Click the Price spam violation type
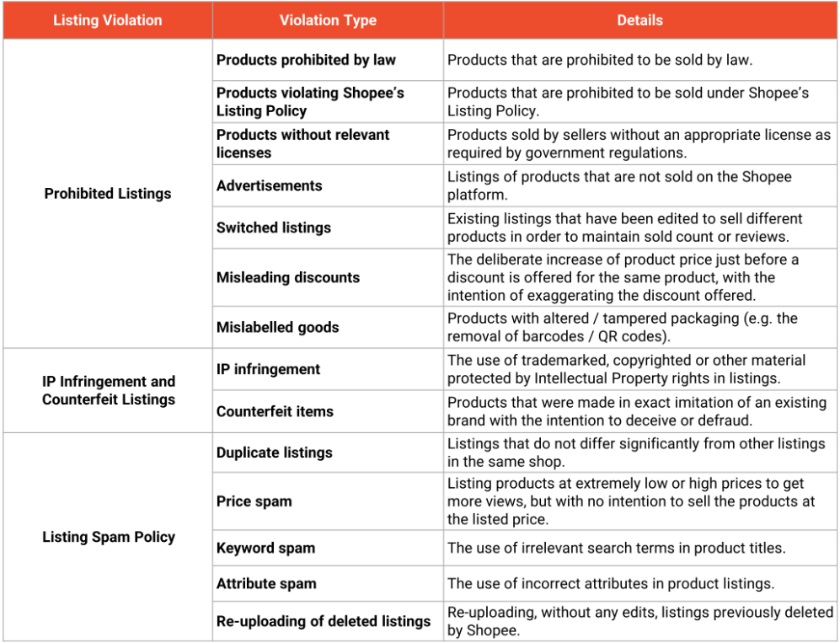The height and width of the screenshot is (643, 840). click(254, 501)
